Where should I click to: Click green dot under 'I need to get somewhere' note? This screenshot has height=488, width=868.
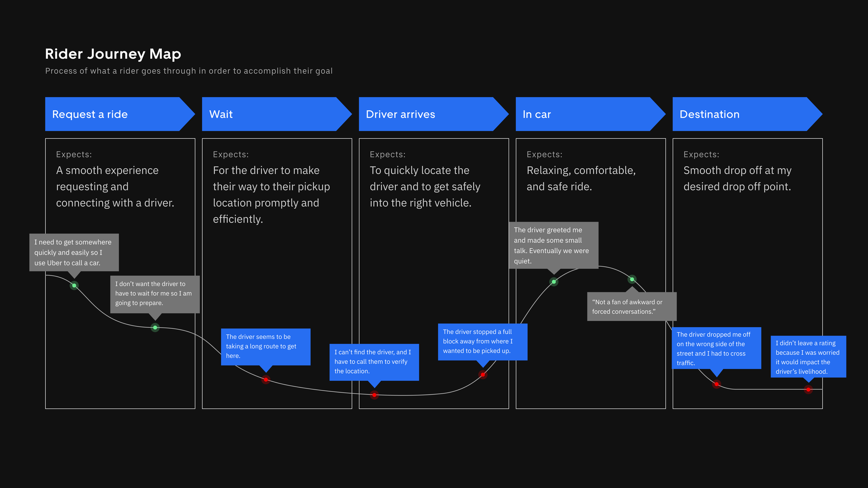pyautogui.click(x=74, y=286)
